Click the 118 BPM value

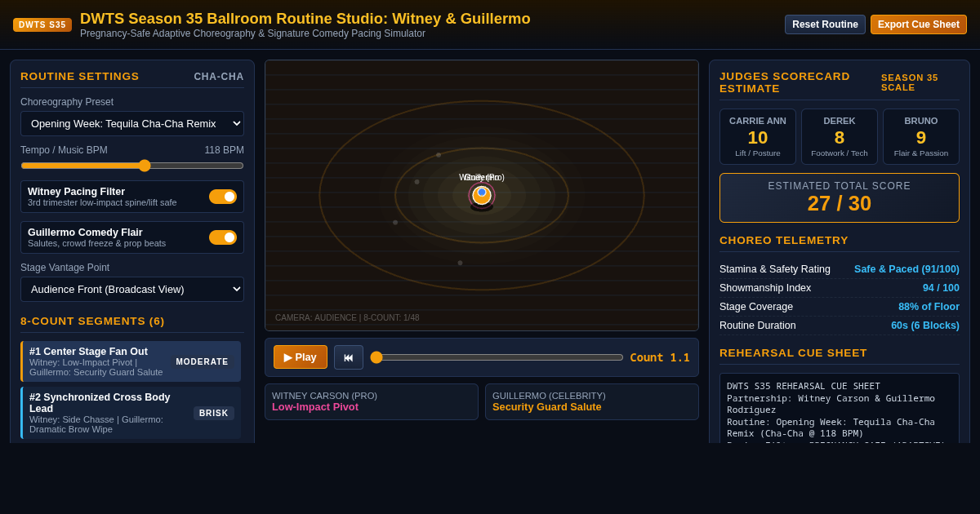coord(224,150)
